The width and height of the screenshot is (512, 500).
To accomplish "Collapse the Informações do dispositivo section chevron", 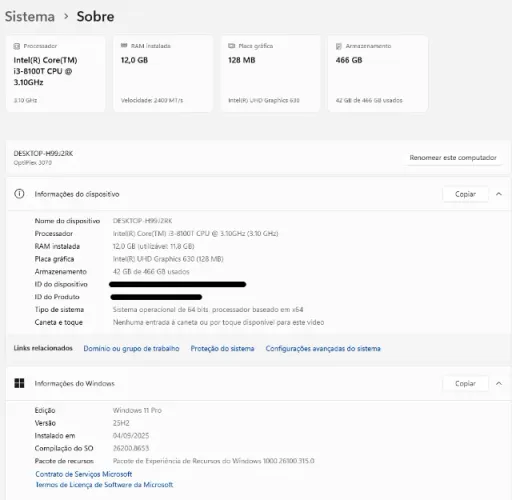I will [x=499, y=194].
